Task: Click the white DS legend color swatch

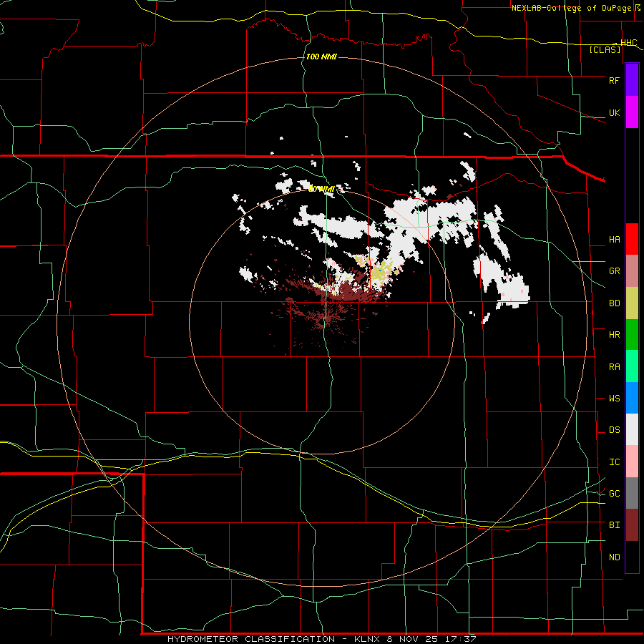Action: tap(632, 429)
